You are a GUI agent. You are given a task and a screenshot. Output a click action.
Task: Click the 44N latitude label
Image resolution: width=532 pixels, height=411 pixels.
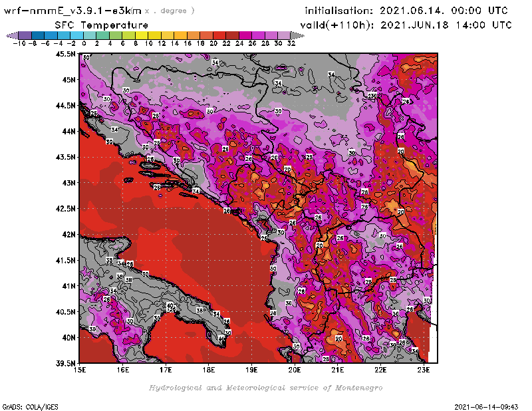(x=68, y=131)
